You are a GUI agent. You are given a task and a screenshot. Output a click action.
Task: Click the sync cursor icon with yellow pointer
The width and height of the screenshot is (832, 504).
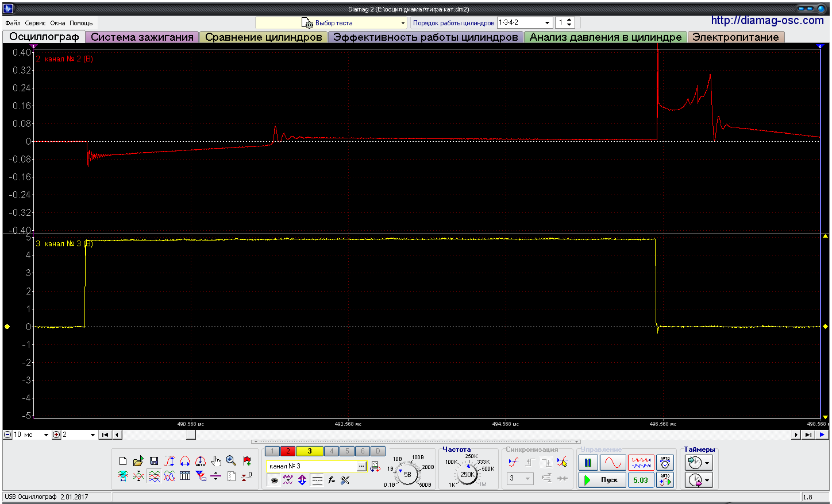(562, 462)
